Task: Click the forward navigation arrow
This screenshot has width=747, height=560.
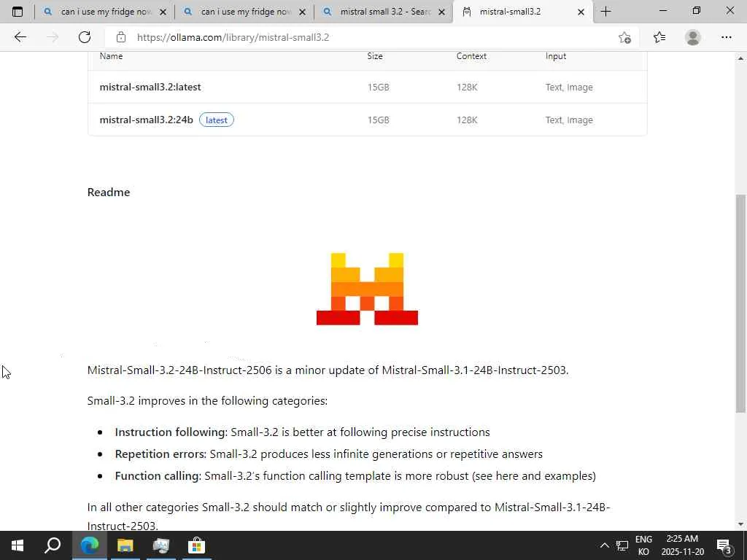Action: [x=53, y=37]
